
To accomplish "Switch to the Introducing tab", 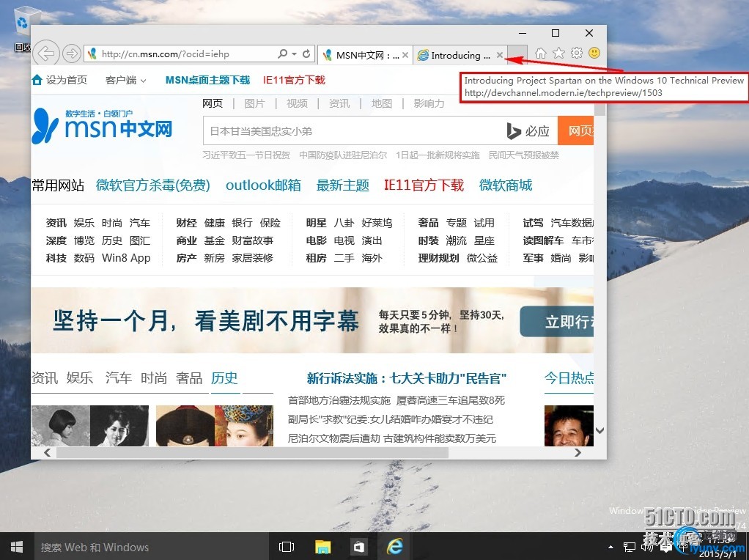I will coord(454,56).
